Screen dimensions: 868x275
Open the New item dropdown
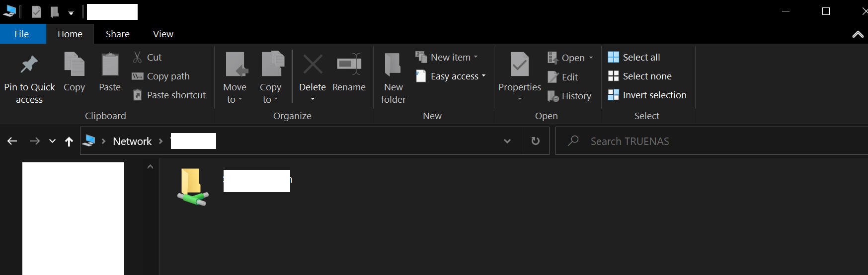(x=447, y=58)
